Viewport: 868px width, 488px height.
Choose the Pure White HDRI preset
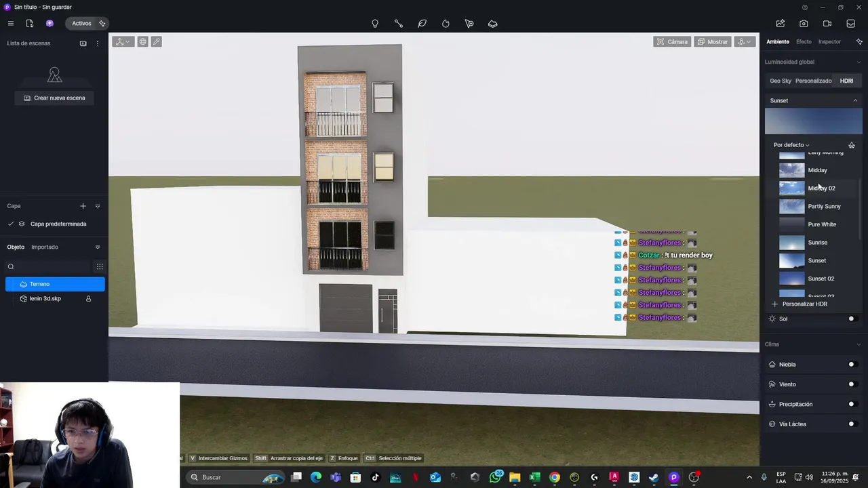point(814,224)
